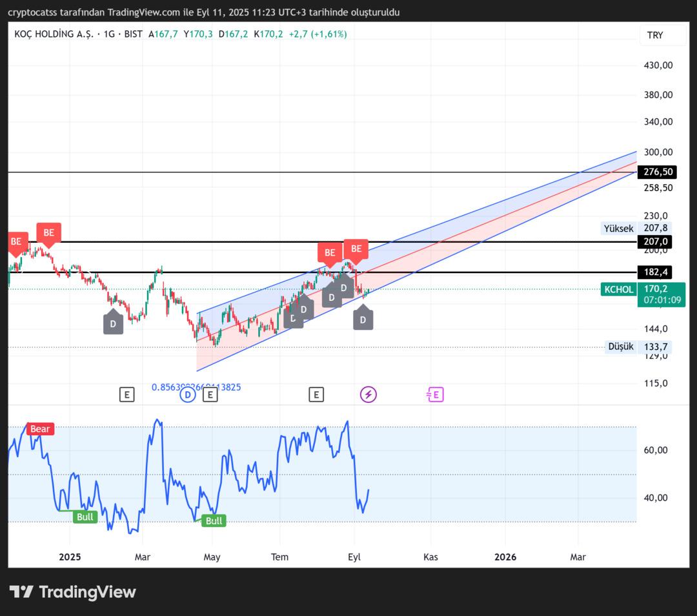Click the A167,7 open value
Viewport: 697px width, 616px height.
(x=163, y=34)
